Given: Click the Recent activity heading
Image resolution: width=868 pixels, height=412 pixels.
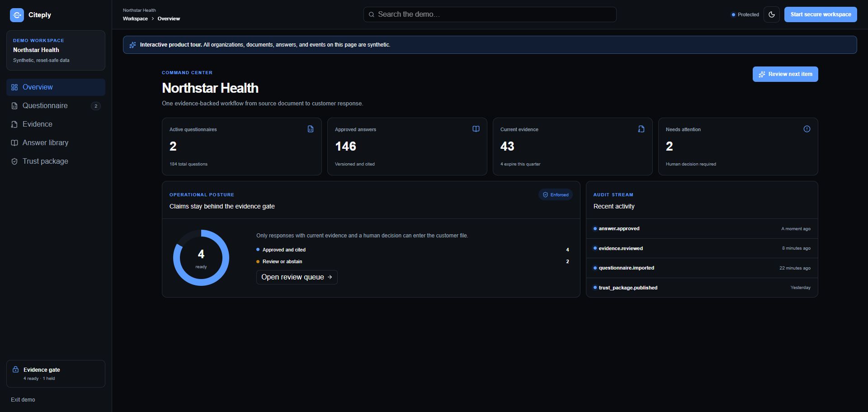Looking at the screenshot, I should point(614,206).
